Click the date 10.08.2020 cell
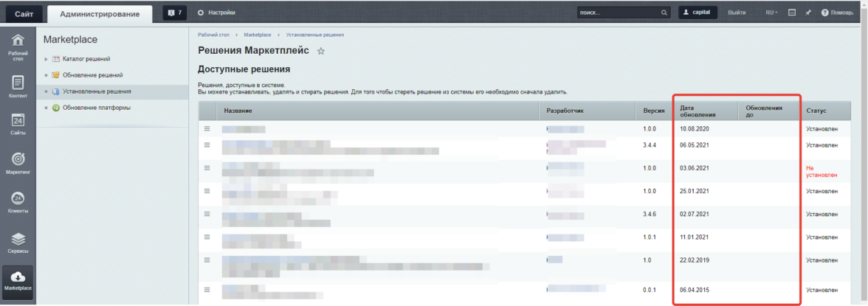Image resolution: width=868 pixels, height=306 pixels. [695, 128]
